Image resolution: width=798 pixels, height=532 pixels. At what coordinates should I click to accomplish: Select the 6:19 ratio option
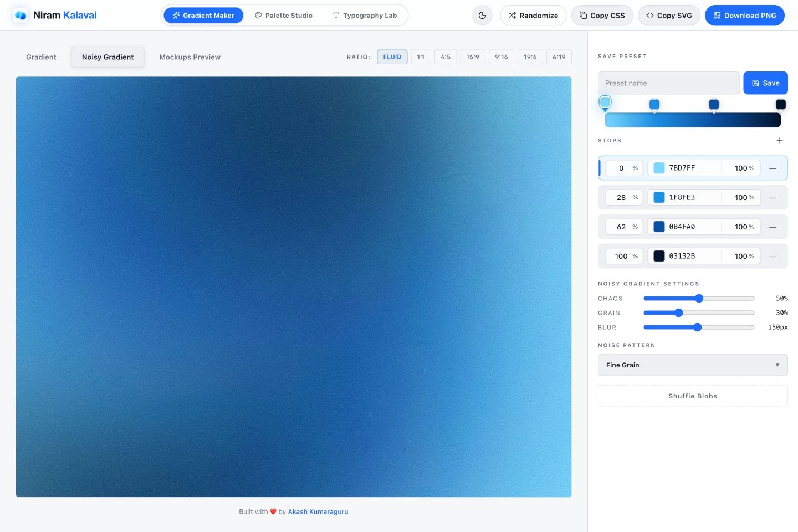559,57
